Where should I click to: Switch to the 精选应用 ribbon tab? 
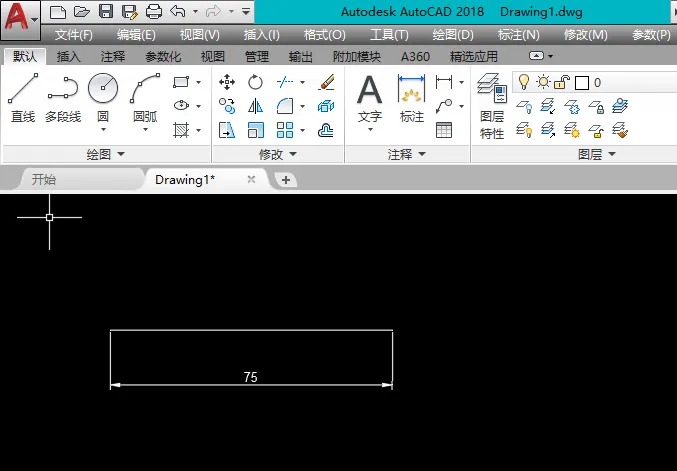coord(474,57)
